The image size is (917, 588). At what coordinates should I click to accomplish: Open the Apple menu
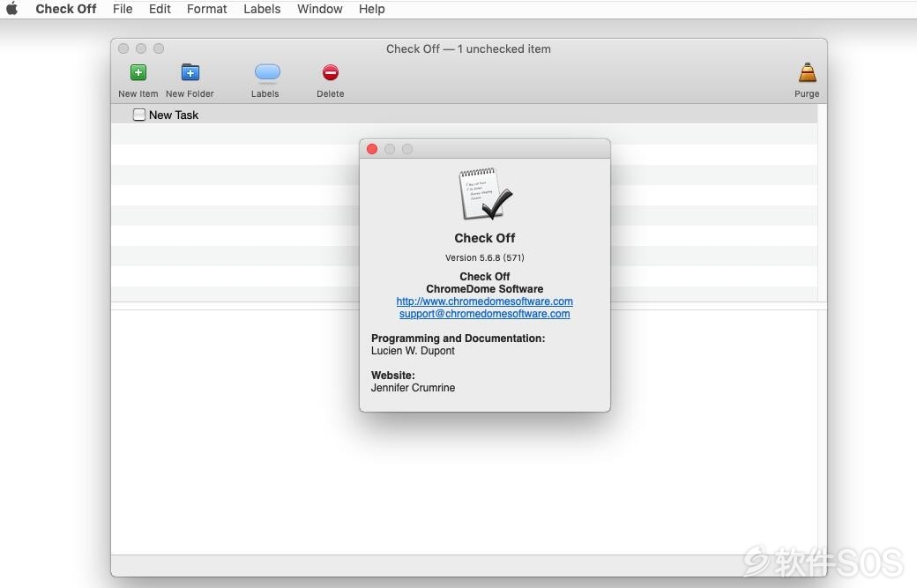pos(12,9)
